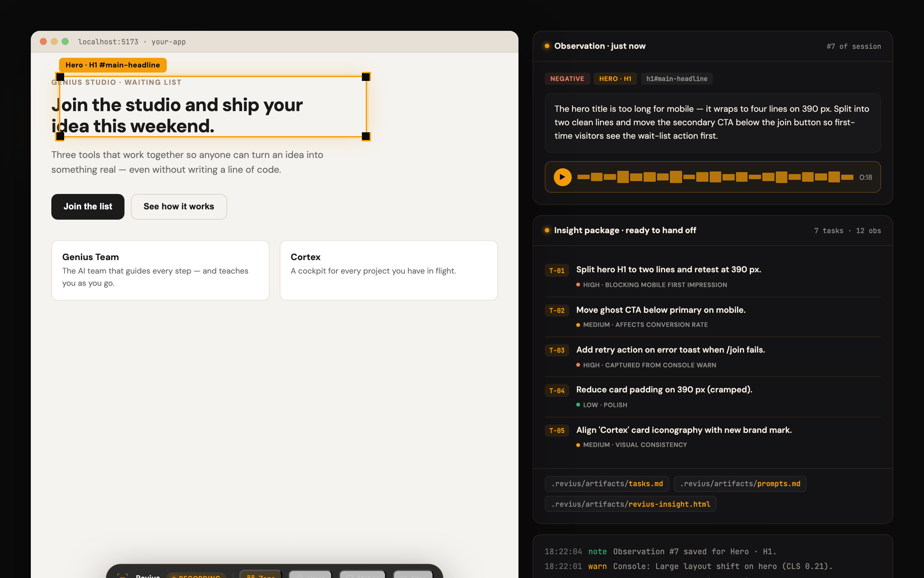The image size is (924, 578).
Task: Select the observation transcript text box
Action: point(713,123)
